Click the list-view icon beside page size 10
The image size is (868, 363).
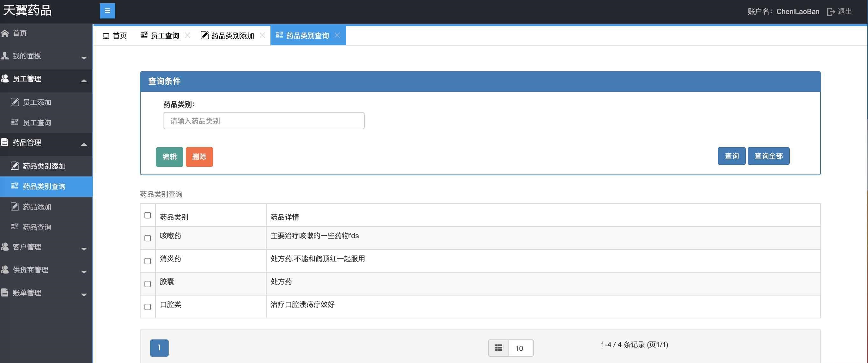point(498,347)
